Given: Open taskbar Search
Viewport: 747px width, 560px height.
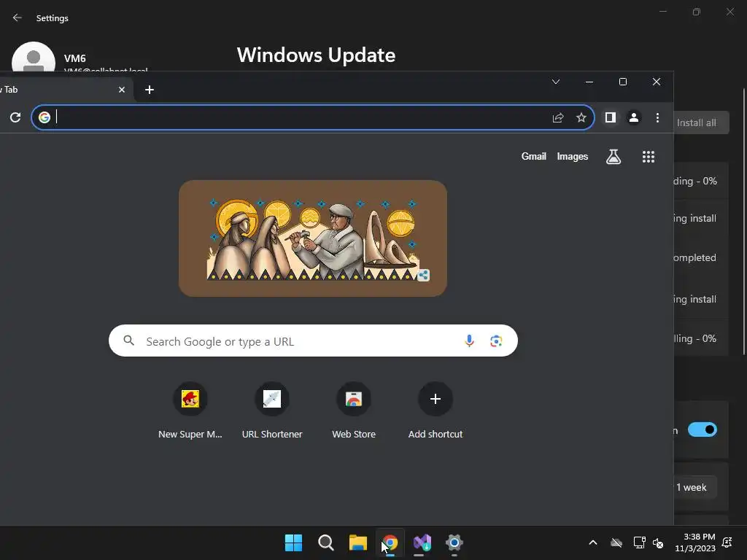Looking at the screenshot, I should pos(326,542).
